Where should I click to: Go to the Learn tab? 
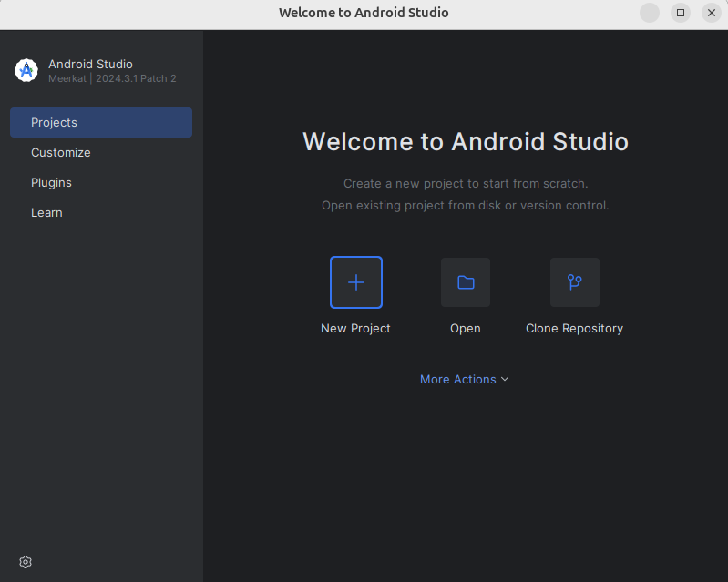tap(101, 212)
